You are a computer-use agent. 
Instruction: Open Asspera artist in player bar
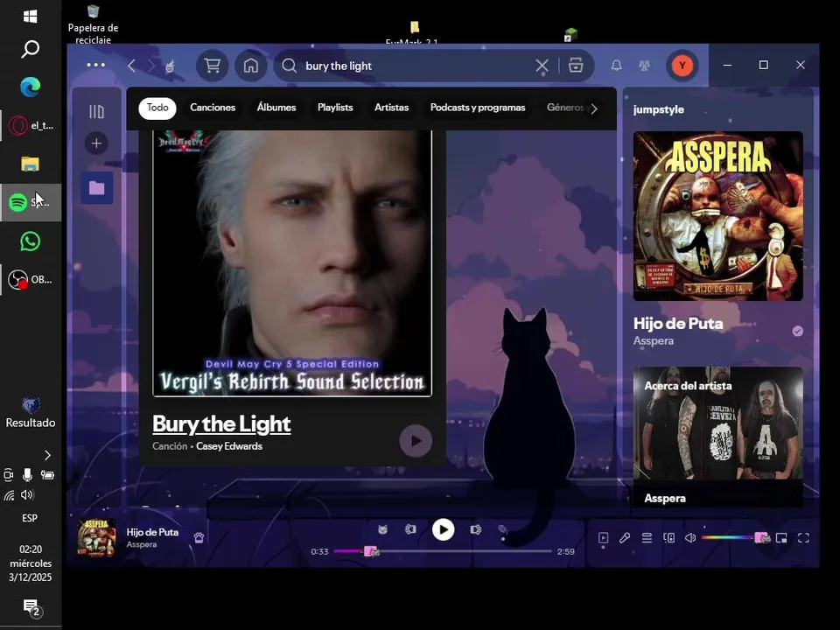142,544
